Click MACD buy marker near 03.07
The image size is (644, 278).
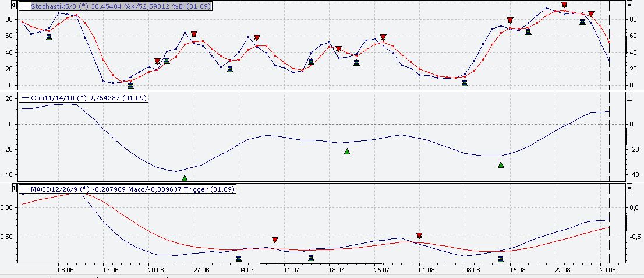click(239, 258)
